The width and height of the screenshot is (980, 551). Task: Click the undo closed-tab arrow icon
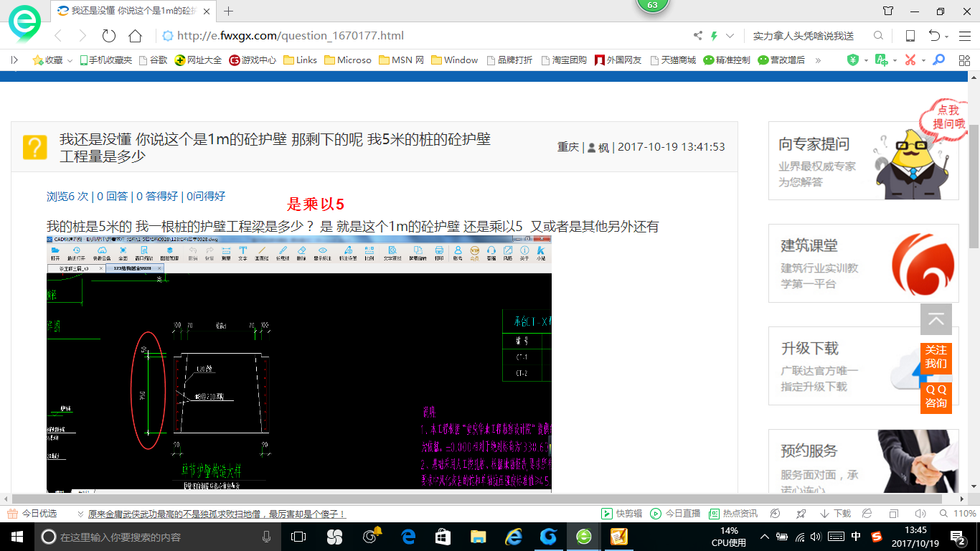934,36
